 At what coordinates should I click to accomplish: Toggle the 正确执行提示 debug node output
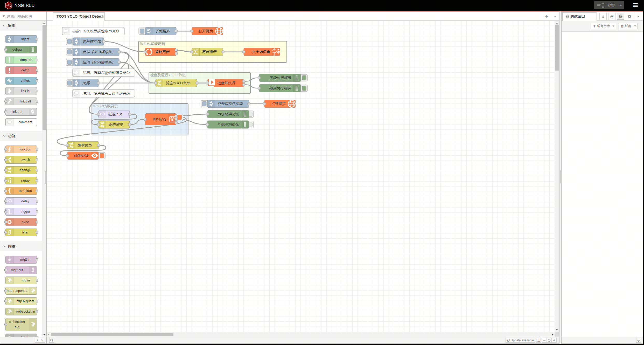click(x=304, y=78)
